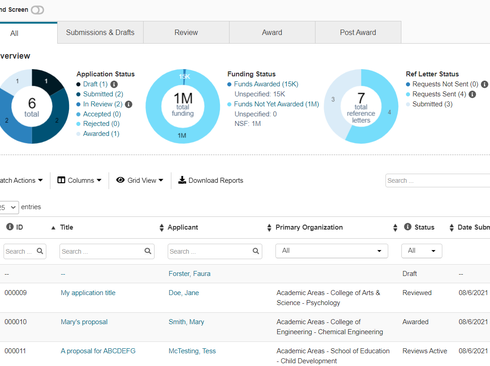Click the Applicant column search field
The height and width of the screenshot is (366, 490).
pyautogui.click(x=215, y=251)
